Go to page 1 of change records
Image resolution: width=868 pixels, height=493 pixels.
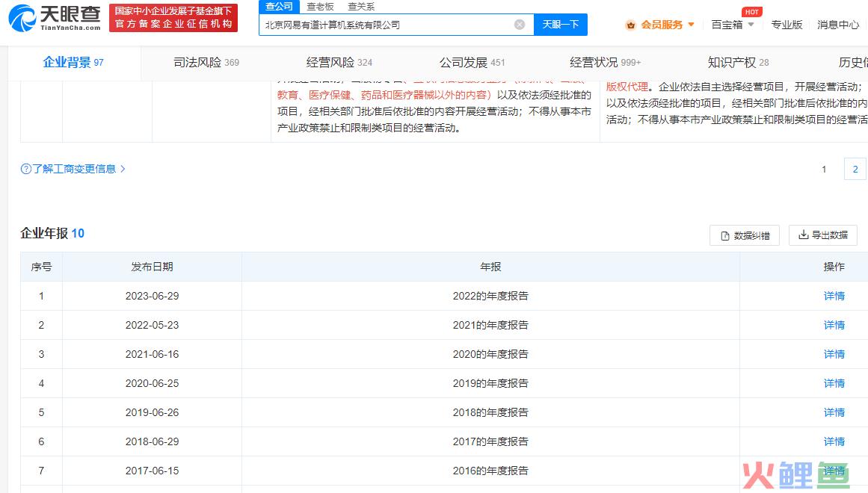[x=824, y=170]
